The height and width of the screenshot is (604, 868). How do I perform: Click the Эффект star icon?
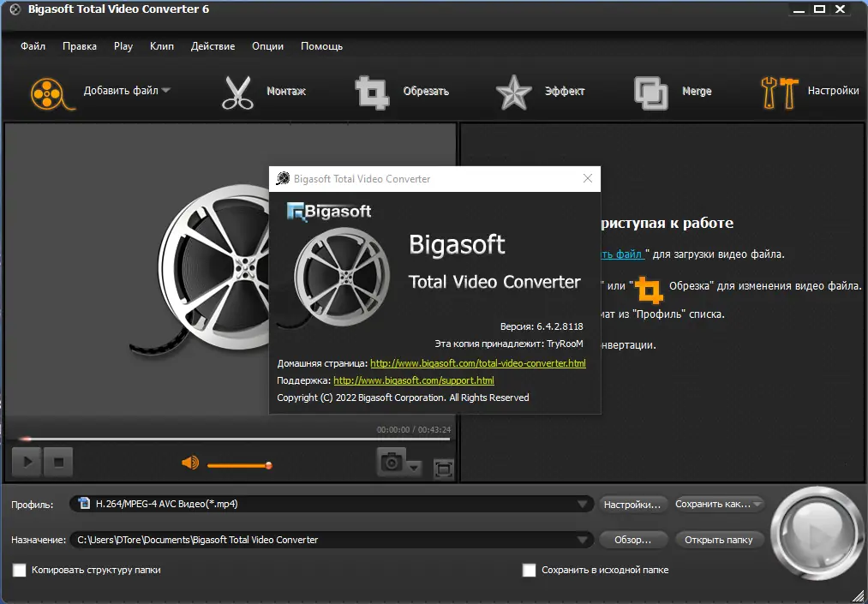[x=512, y=92]
